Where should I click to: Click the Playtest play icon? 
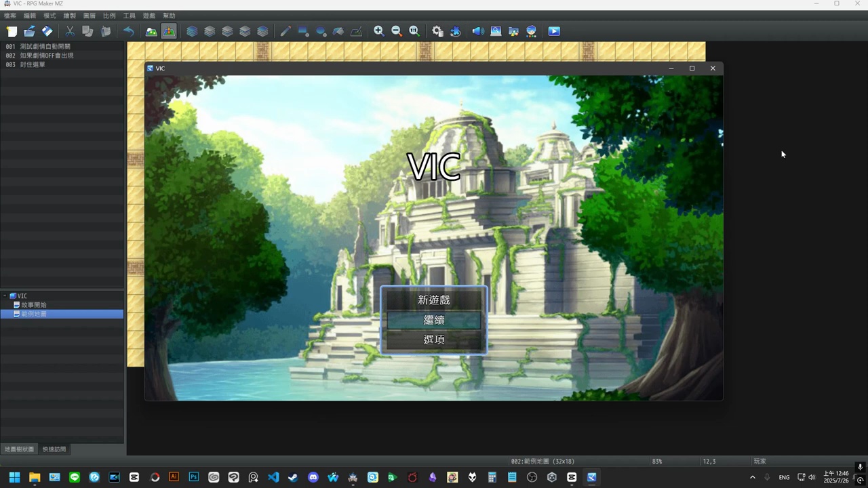coord(554,31)
